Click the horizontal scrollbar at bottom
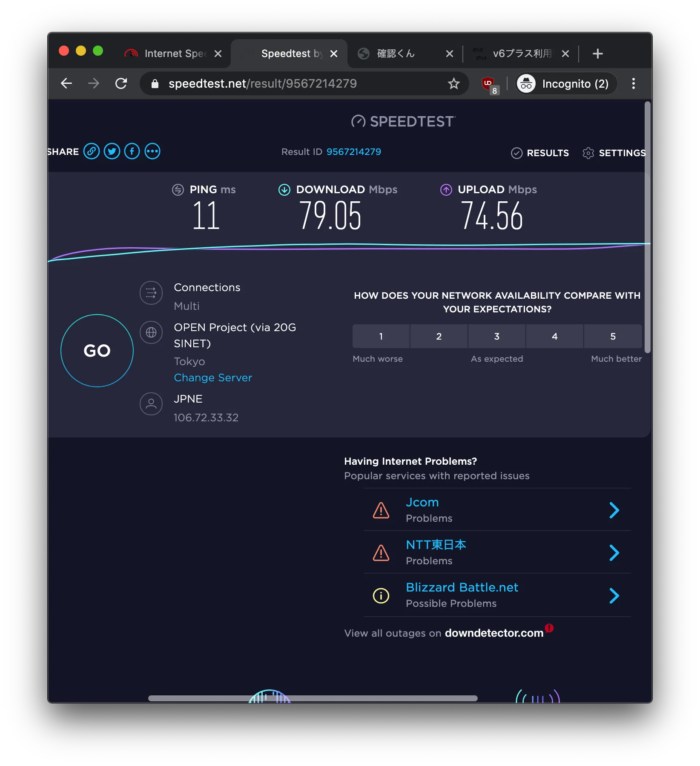The image size is (700, 766). pos(313,698)
